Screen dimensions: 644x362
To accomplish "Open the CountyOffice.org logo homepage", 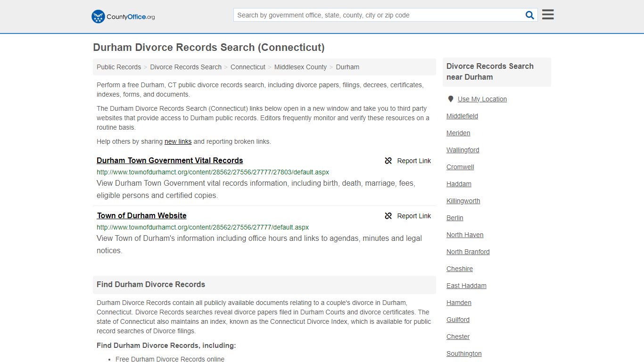I will (x=123, y=16).
